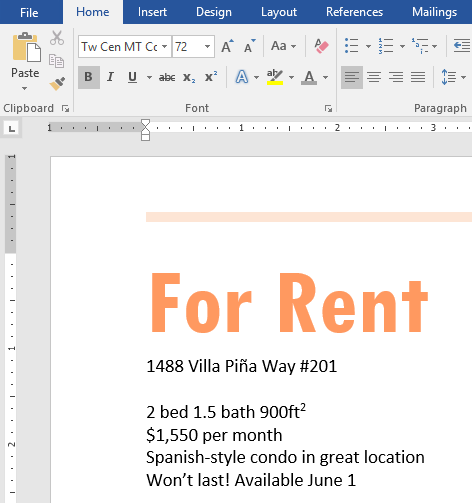Click the Decrease Indent icon
The height and width of the screenshot is (503, 472).
click(462, 46)
